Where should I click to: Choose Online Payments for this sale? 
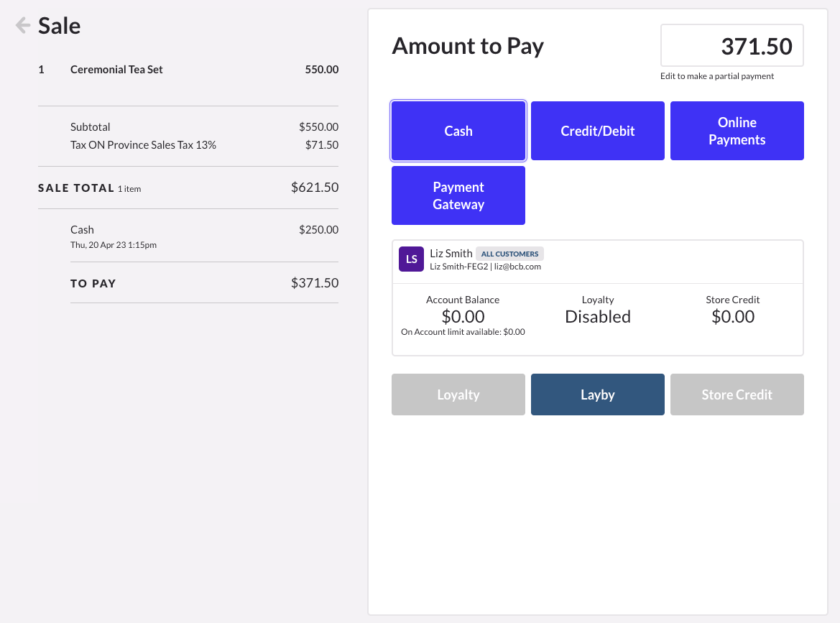click(737, 131)
